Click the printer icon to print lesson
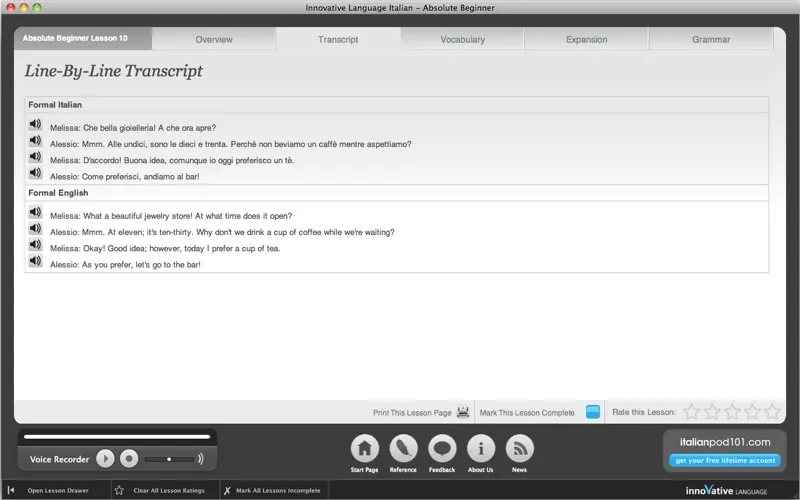800x500 pixels. (x=463, y=412)
